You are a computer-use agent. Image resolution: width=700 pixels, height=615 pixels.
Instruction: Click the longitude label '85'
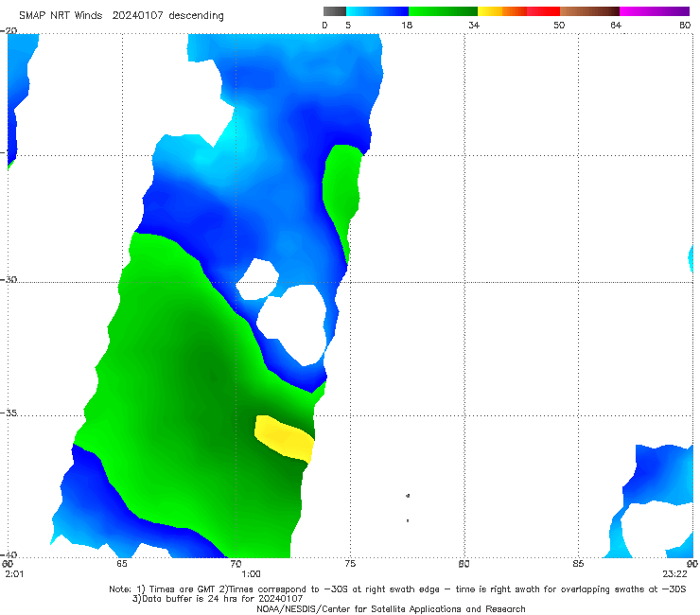point(578,564)
